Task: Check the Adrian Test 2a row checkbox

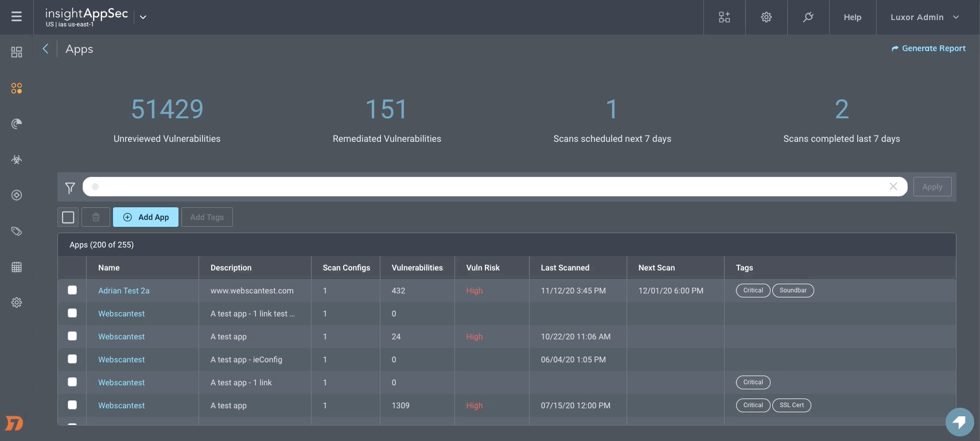Action: pyautogui.click(x=72, y=290)
